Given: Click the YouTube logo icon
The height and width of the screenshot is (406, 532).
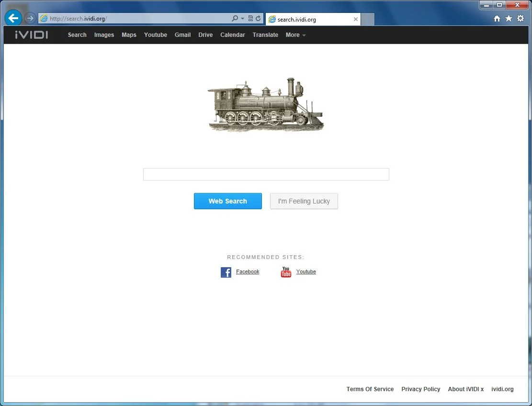Looking at the screenshot, I should [x=286, y=272].
